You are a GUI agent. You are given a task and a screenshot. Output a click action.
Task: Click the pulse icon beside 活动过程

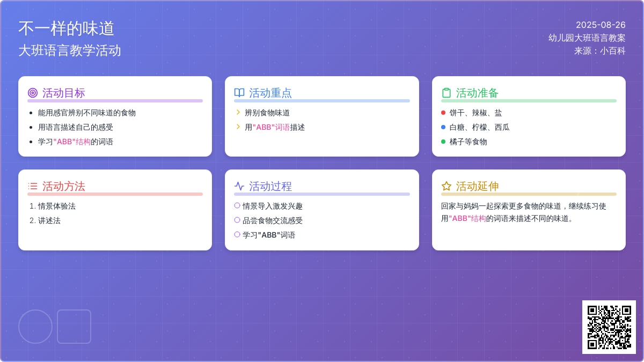pyautogui.click(x=239, y=186)
